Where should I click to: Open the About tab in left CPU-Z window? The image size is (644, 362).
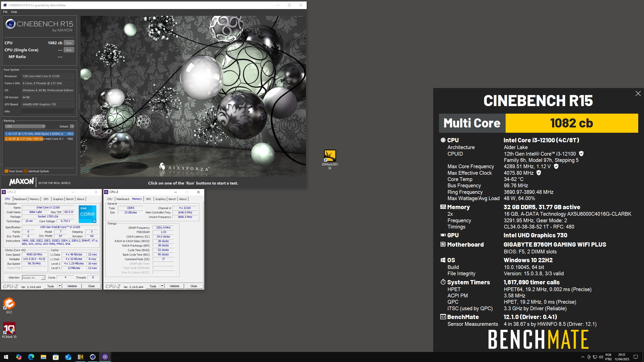[x=80, y=199]
